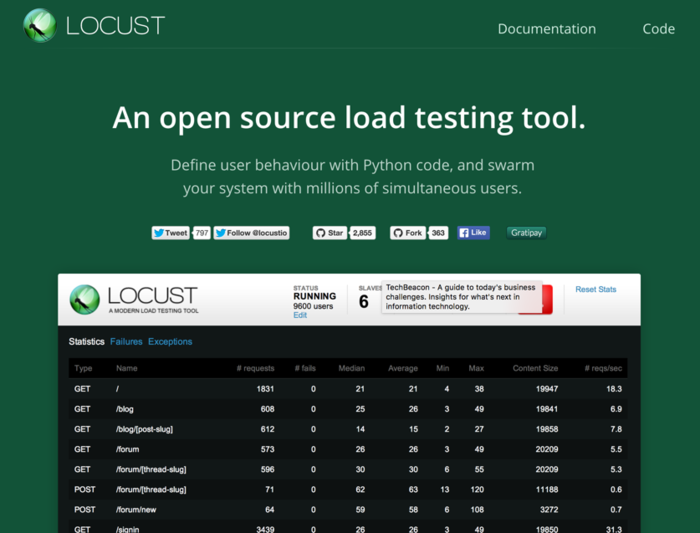Viewport: 700px width, 533px height.
Task: Click the /signin row name
Action: (x=127, y=529)
